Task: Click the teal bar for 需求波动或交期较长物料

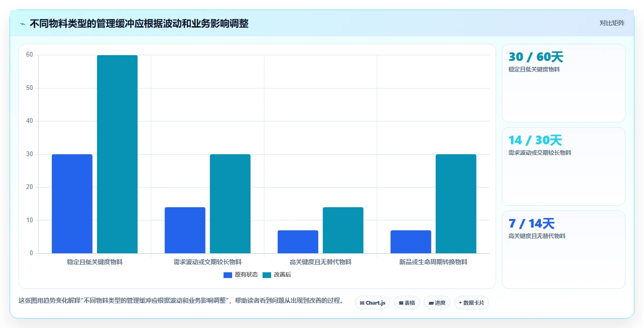Action: [230, 204]
